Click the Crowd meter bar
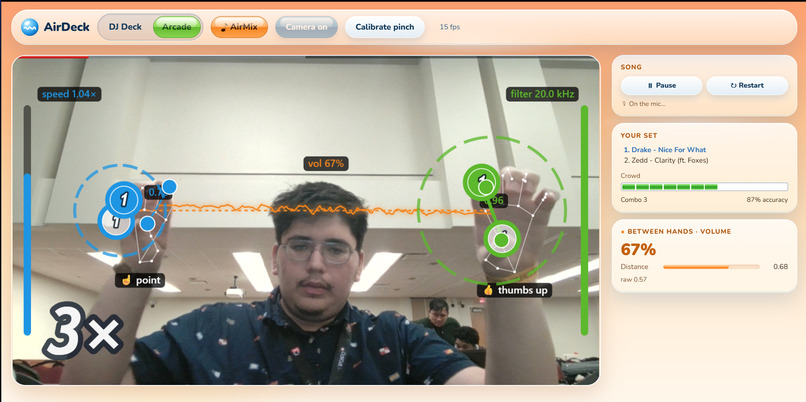806x402 pixels. coord(704,187)
